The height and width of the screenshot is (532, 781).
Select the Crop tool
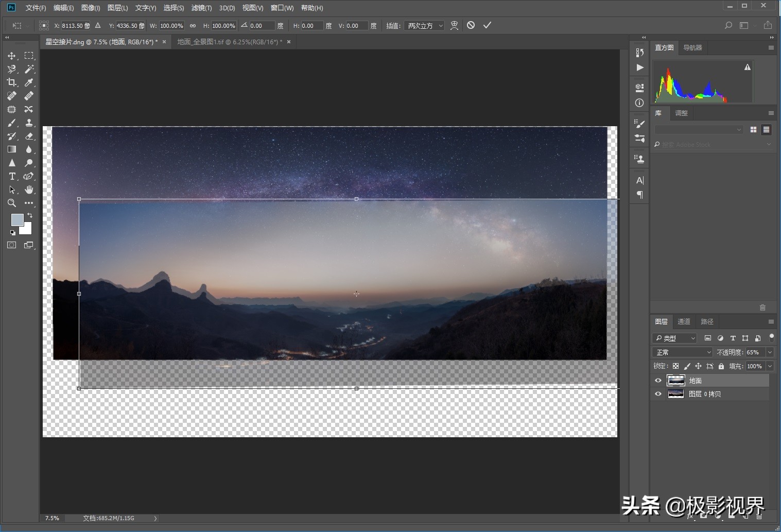(12, 82)
